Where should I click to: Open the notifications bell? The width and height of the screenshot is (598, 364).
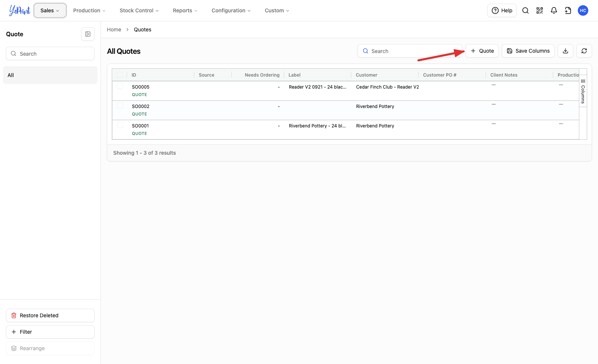pos(554,10)
